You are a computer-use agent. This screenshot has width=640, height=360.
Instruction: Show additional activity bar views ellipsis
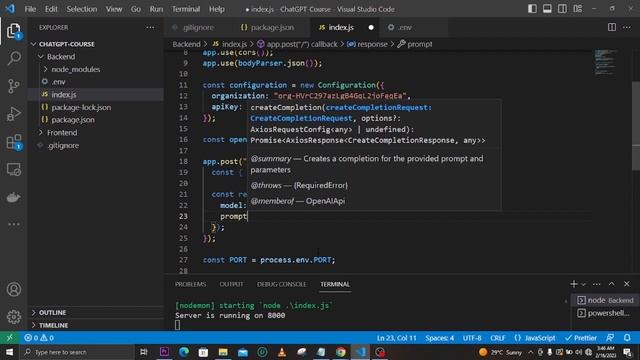coord(13,224)
